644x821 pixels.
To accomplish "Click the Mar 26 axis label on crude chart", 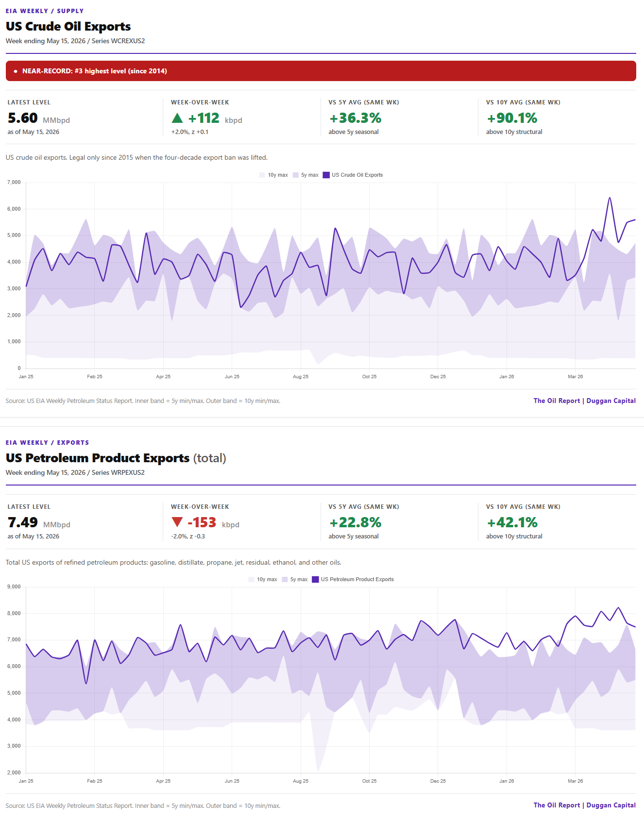I will [576, 377].
